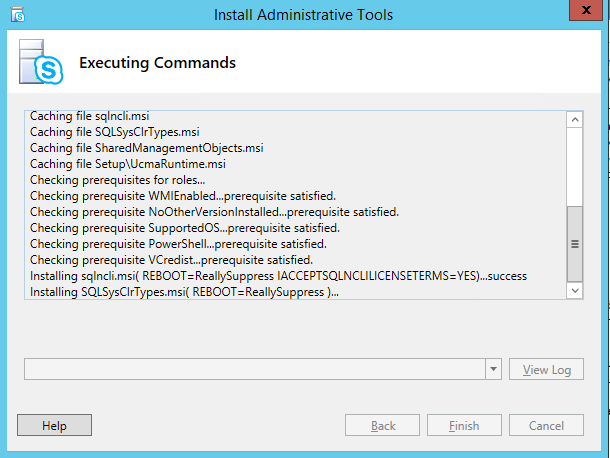Select the "Installing SQLSysClrTypes.msi" log line
The image size is (610, 458).
tap(184, 291)
